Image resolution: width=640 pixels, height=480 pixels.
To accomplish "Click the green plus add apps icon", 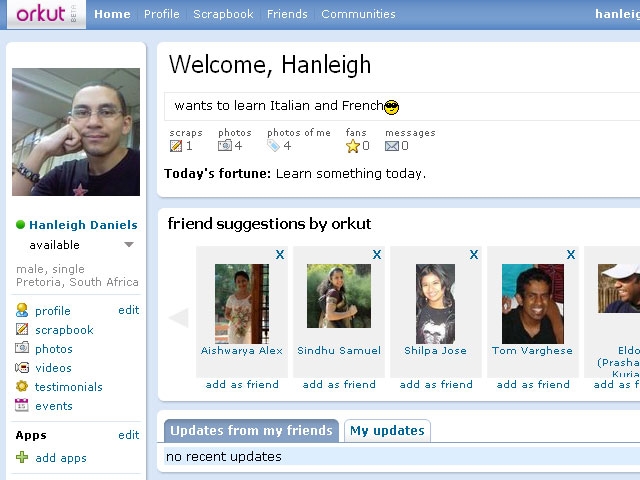I will pyautogui.click(x=22, y=457).
